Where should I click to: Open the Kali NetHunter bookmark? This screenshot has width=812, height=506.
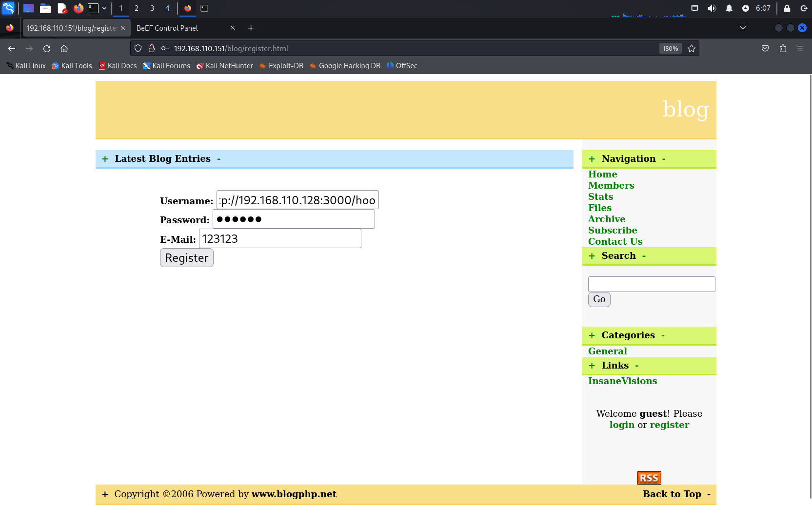224,66
